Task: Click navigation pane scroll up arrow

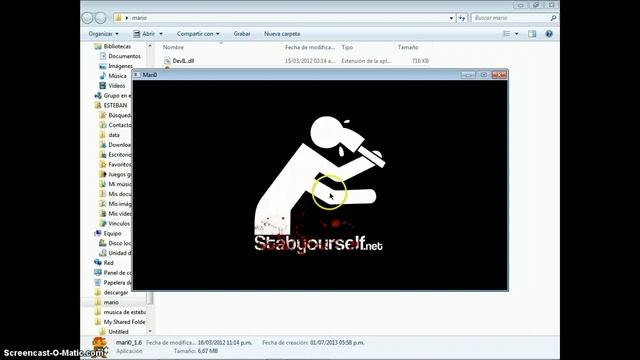Action: (x=150, y=46)
